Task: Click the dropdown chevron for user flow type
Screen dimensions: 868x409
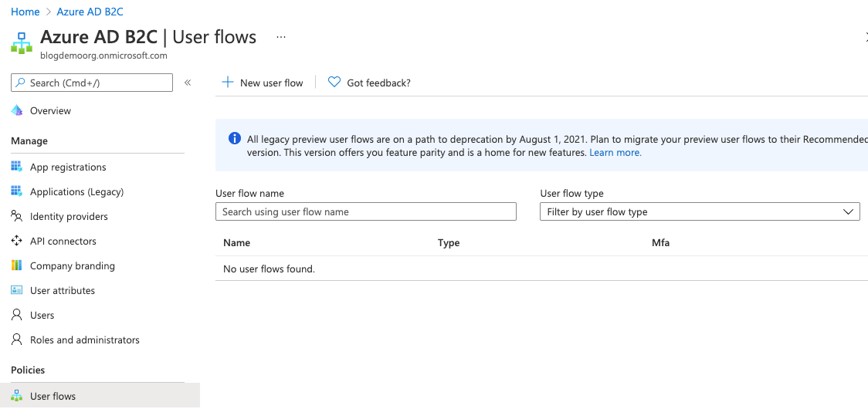Action: [847, 211]
